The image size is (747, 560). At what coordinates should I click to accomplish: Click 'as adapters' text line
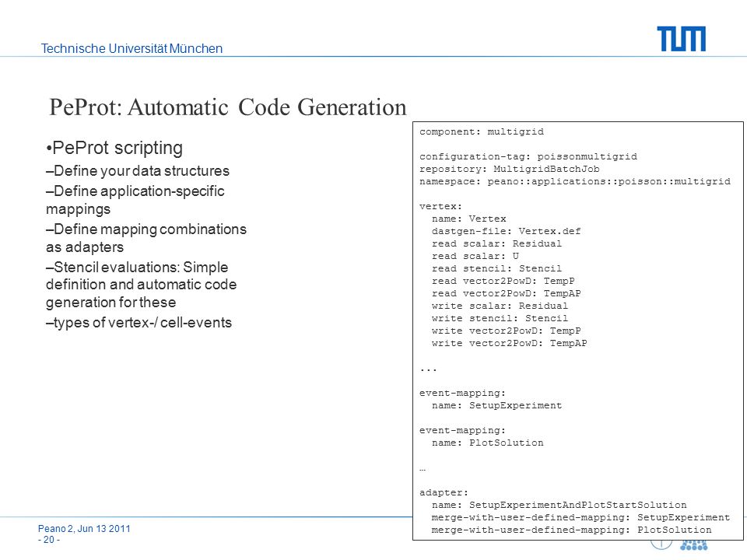[x=85, y=247]
